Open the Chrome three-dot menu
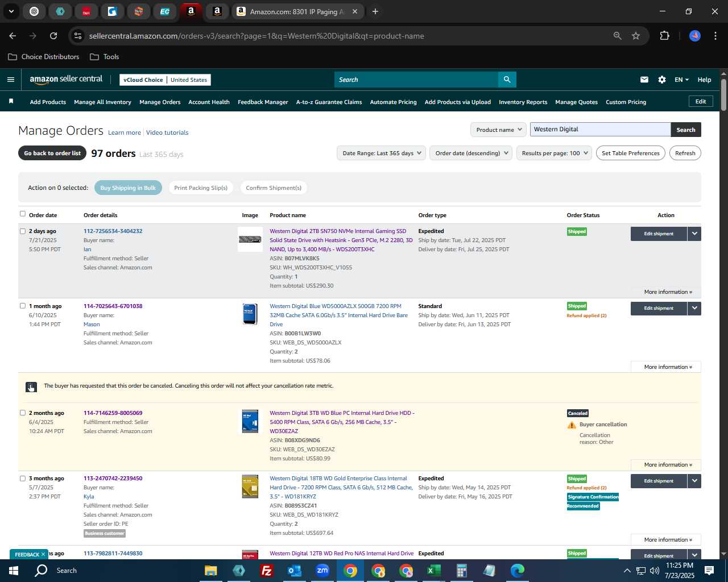The width and height of the screenshot is (728, 582). [715, 36]
